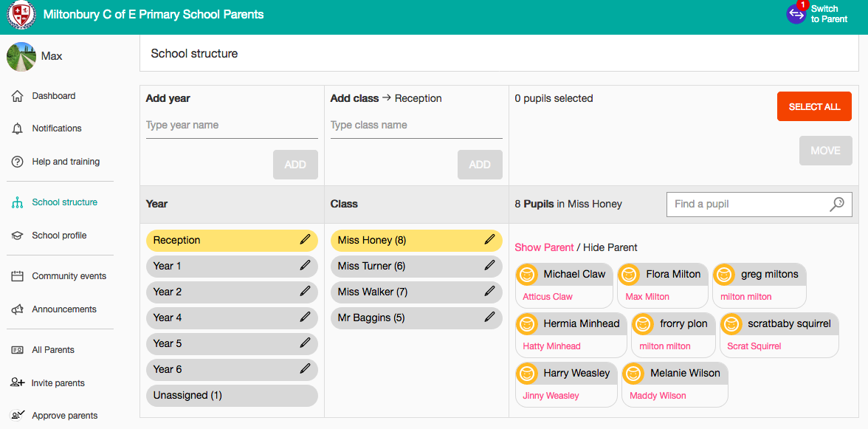Open Notifications in the sidebar

[x=56, y=128]
